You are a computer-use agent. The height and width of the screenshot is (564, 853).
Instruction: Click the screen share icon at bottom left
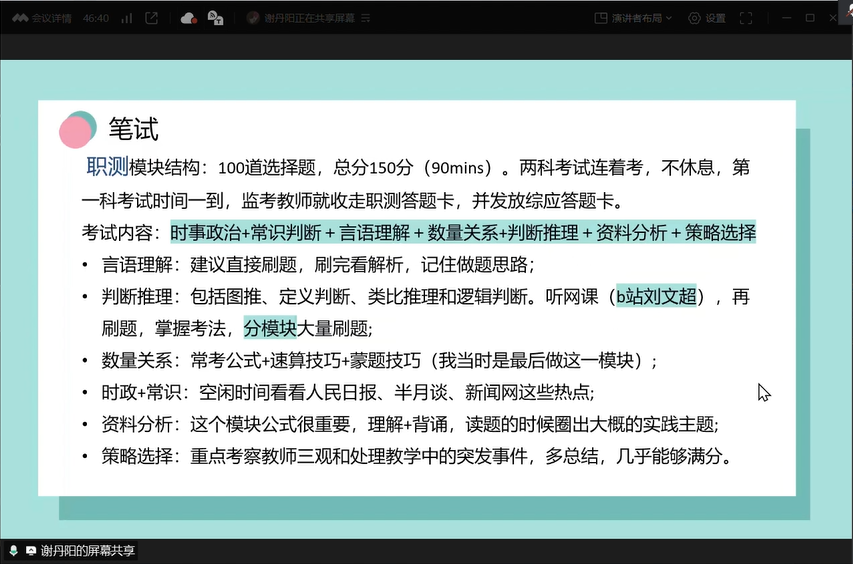(31, 551)
